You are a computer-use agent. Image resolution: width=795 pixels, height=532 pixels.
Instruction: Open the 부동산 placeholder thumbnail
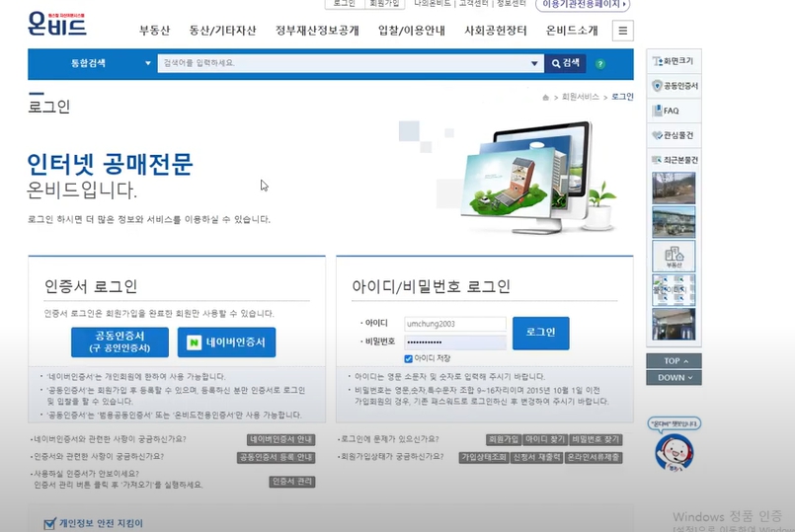tap(674, 256)
